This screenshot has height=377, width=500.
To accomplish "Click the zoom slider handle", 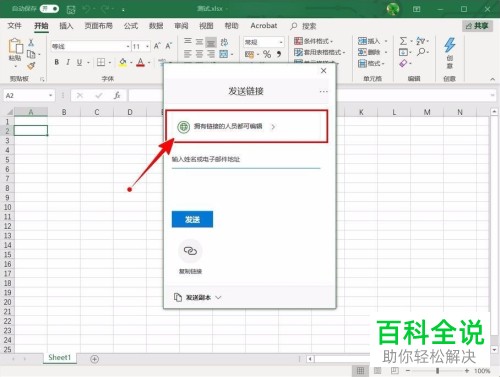I will coord(437,371).
